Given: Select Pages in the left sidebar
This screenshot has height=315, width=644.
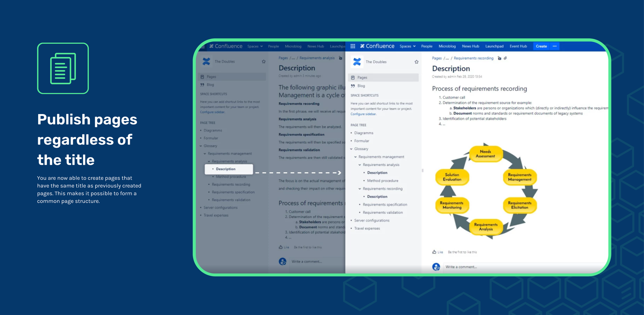Looking at the screenshot, I should click(232, 77).
